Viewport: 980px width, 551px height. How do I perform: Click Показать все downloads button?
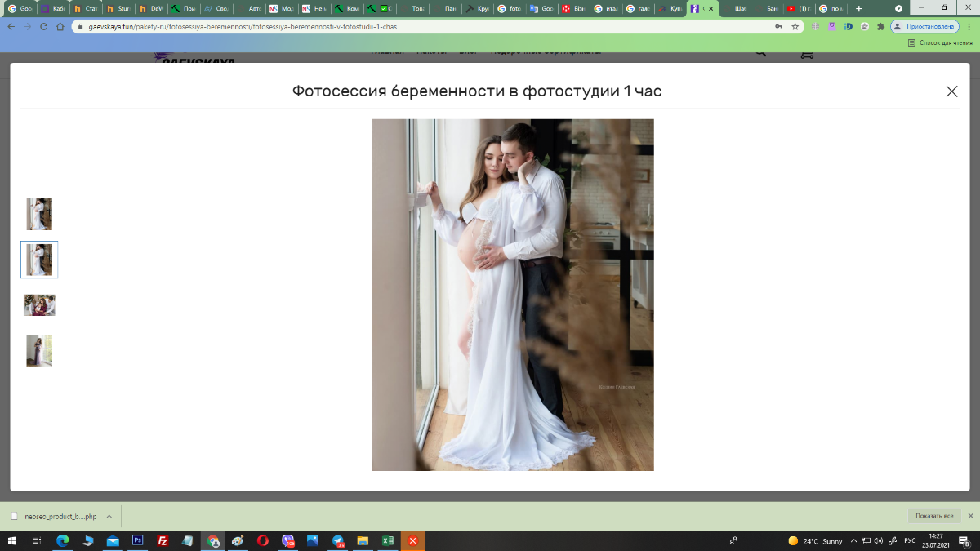[933, 516]
